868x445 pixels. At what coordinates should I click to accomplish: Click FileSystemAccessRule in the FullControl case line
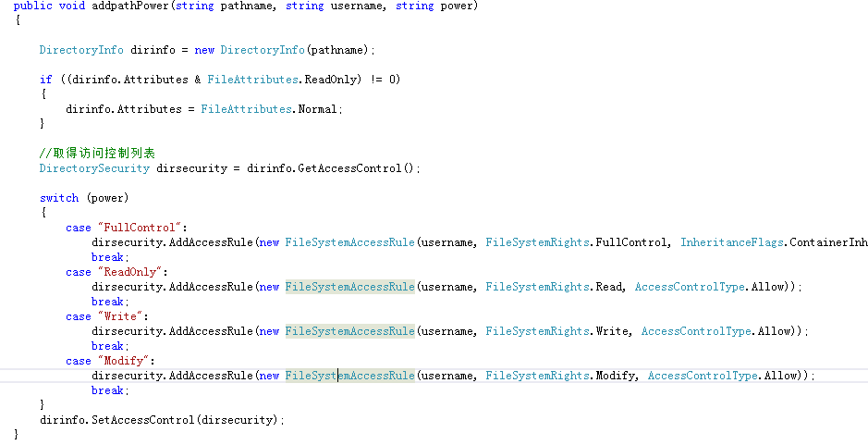(x=349, y=242)
